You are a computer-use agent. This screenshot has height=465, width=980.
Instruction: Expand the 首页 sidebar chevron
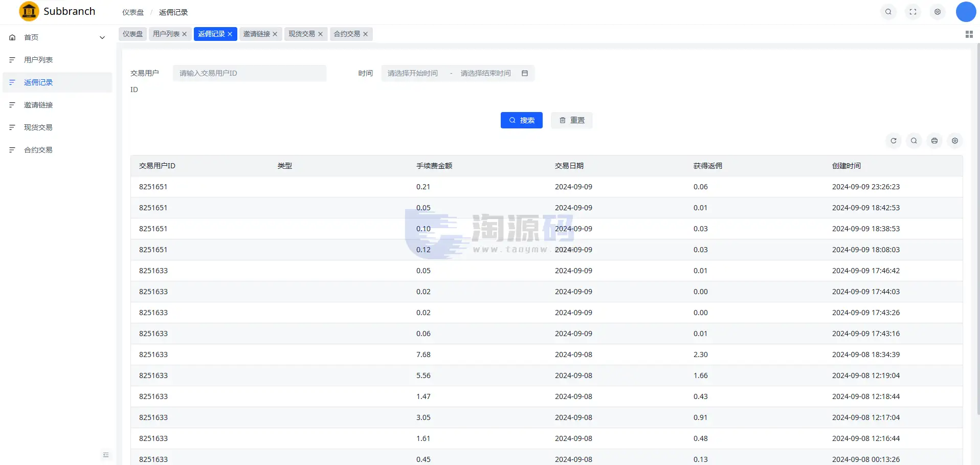(x=102, y=37)
